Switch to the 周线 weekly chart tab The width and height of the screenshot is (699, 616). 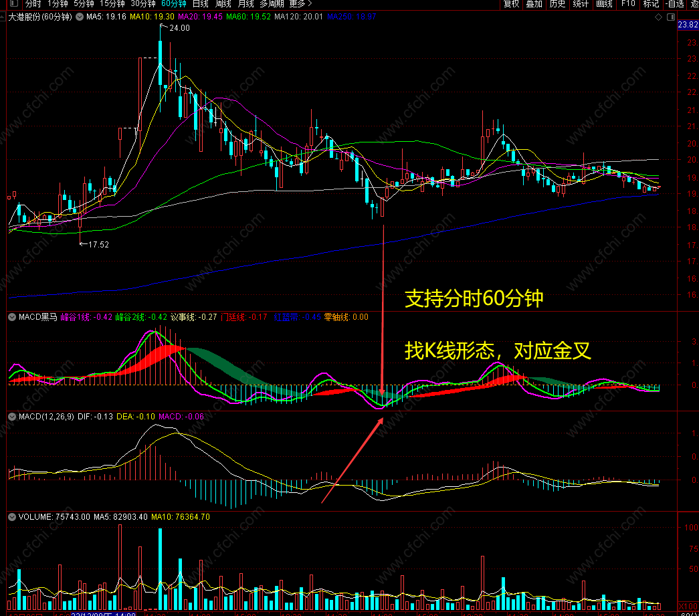pyautogui.click(x=223, y=4)
